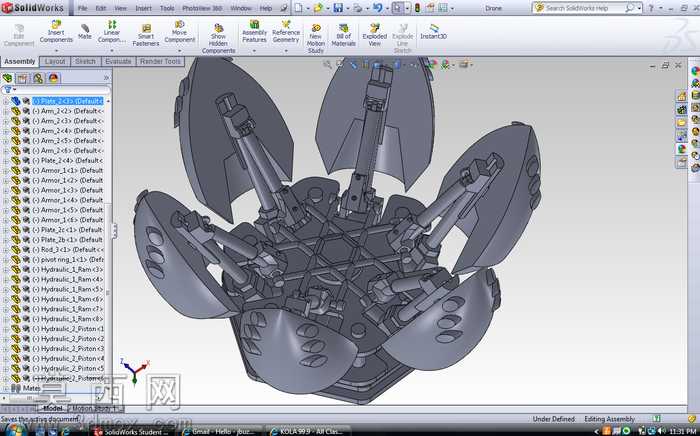Click SolidWorks Resources home task pane icon
The width and height of the screenshot is (700, 436).
click(681, 96)
